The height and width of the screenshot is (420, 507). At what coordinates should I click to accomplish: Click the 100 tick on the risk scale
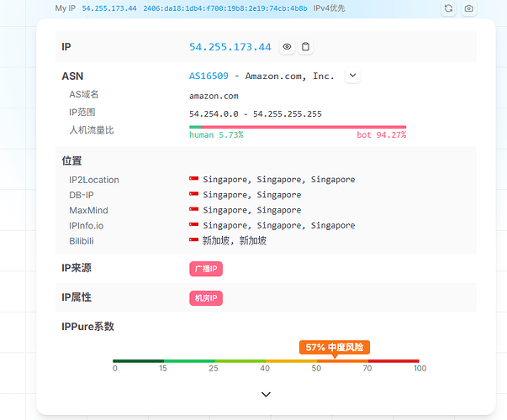click(x=420, y=368)
